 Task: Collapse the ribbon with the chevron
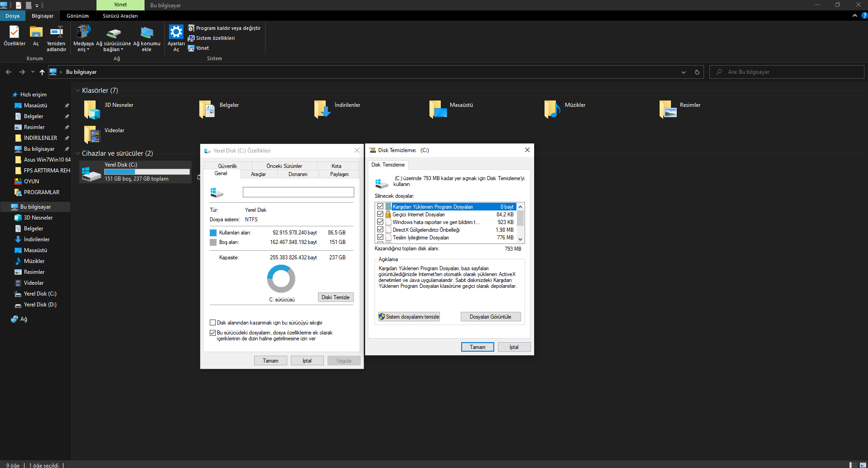(x=855, y=15)
